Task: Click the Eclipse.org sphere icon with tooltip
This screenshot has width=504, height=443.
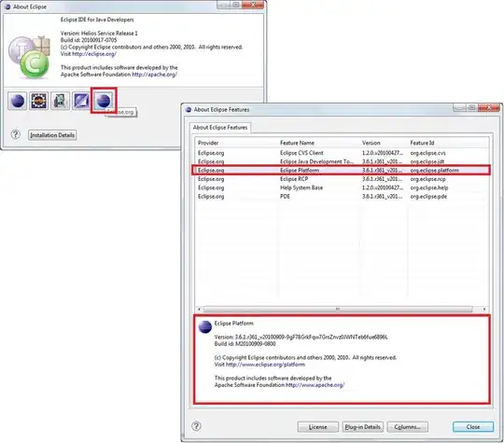Action: pyautogui.click(x=104, y=101)
